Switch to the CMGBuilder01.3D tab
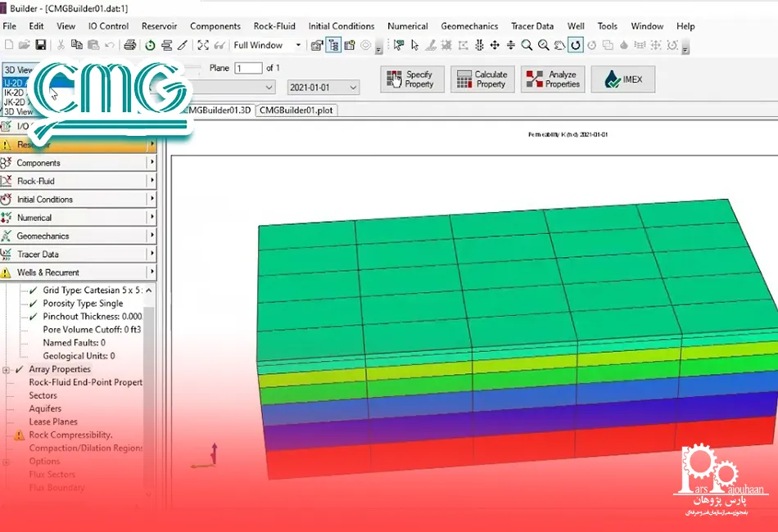Image resolution: width=778 pixels, height=532 pixels. [x=219, y=110]
